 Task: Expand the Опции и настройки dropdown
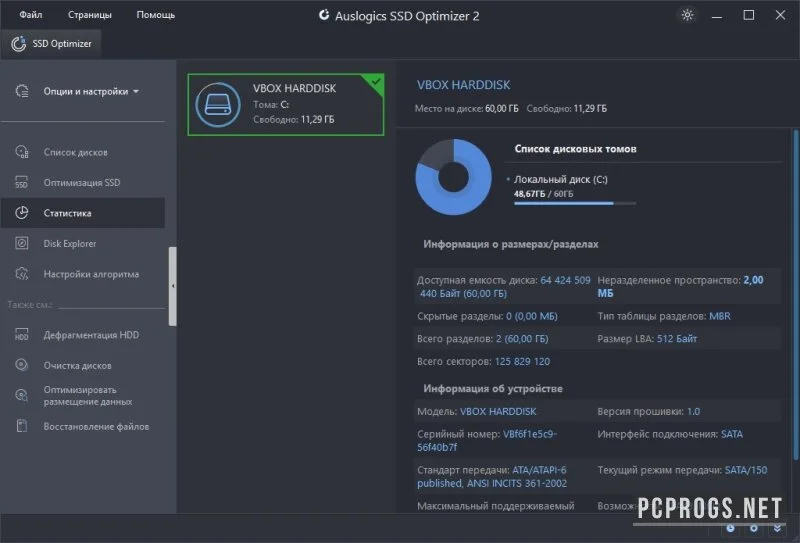[x=91, y=91]
